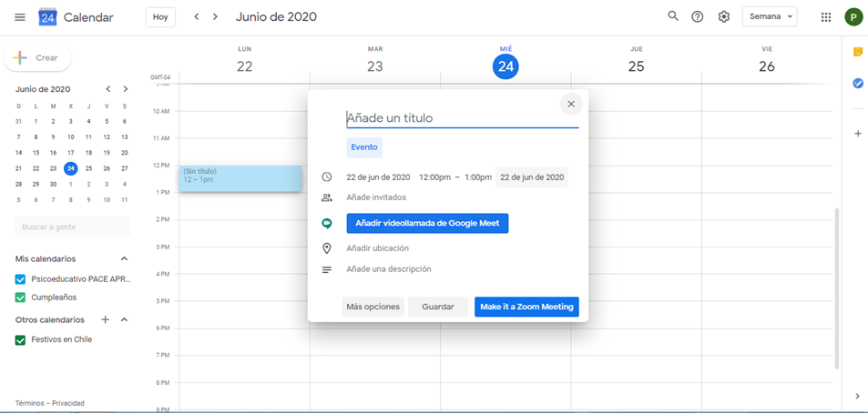Select 30 in the mini calendar

coord(53,184)
